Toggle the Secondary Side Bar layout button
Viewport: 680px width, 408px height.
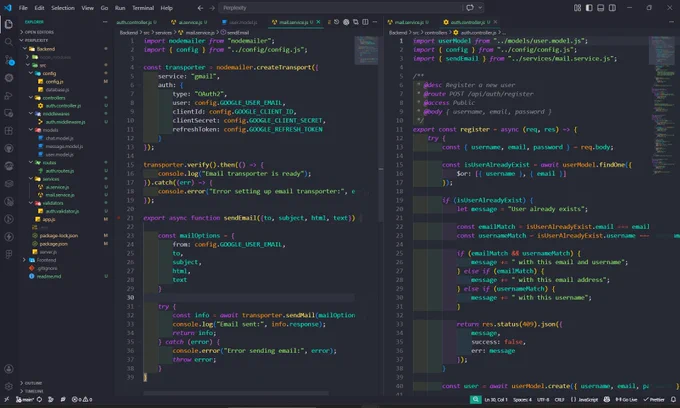coord(612,8)
